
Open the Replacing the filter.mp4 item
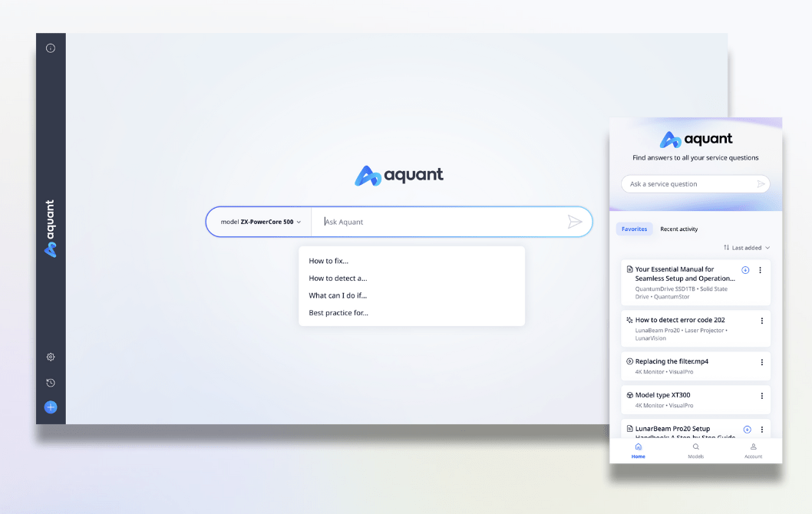click(x=695, y=366)
